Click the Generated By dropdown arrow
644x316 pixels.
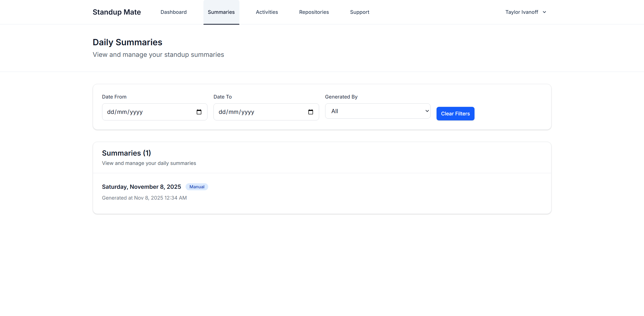tap(427, 111)
